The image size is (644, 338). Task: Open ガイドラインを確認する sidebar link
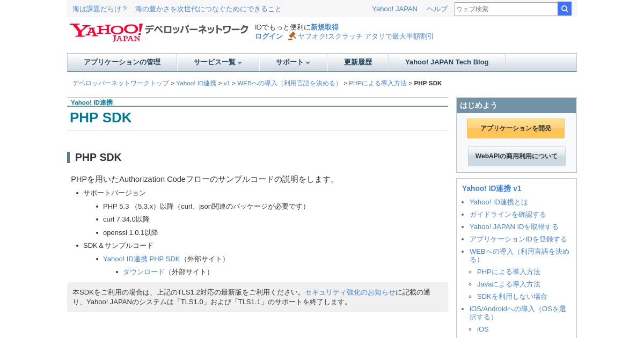pyautogui.click(x=508, y=215)
